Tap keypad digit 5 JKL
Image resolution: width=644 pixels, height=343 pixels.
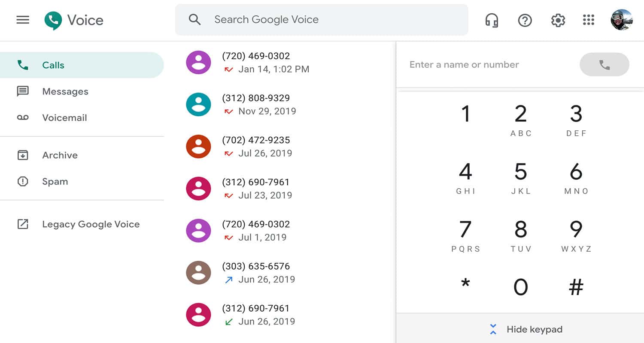pyautogui.click(x=521, y=178)
